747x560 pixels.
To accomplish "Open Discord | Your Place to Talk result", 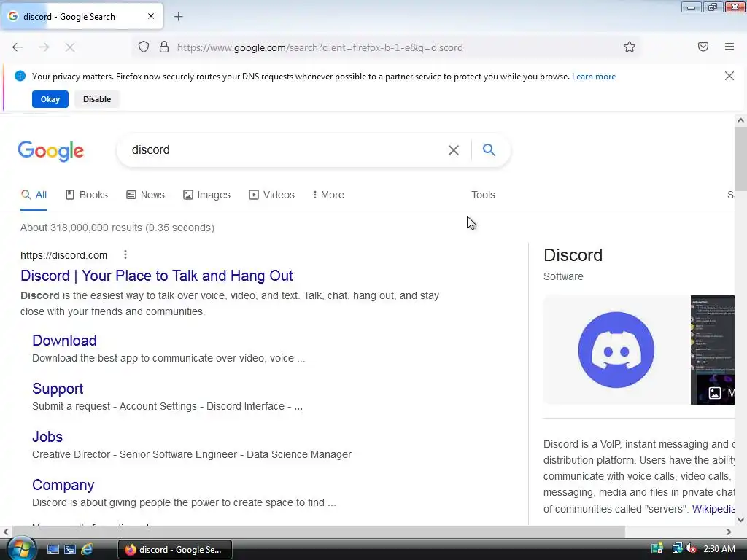I will (156, 276).
